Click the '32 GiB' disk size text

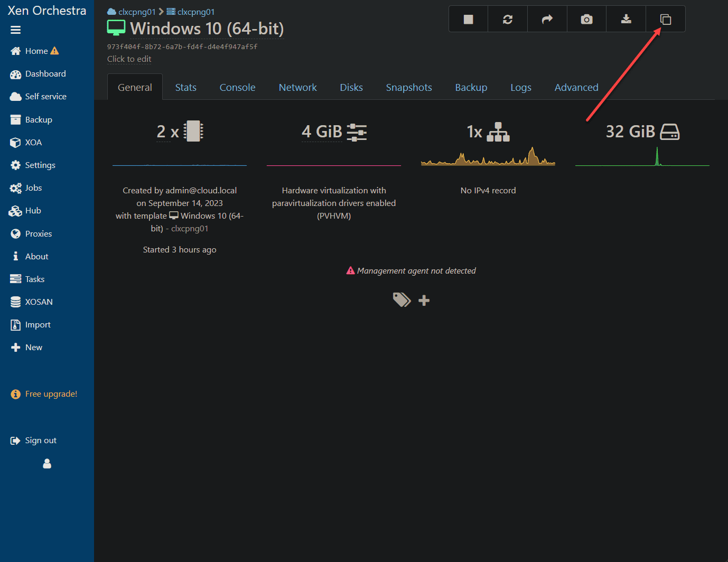pos(630,132)
